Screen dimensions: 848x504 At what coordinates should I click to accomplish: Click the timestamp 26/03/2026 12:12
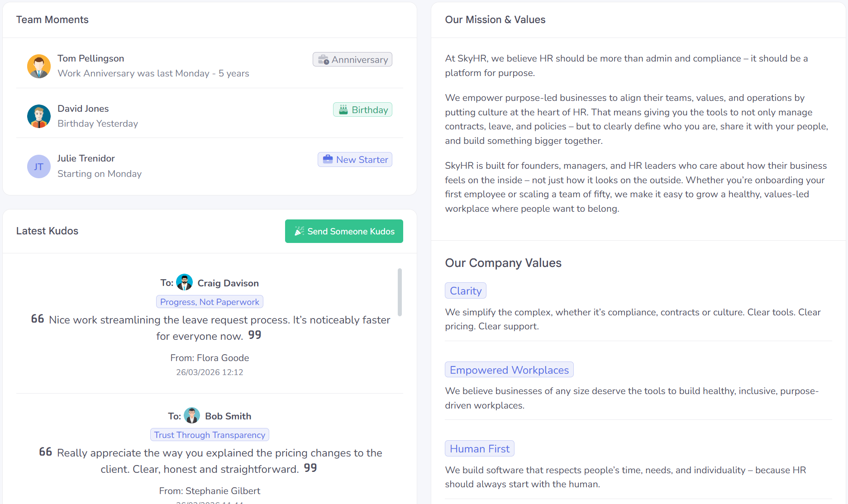click(210, 372)
